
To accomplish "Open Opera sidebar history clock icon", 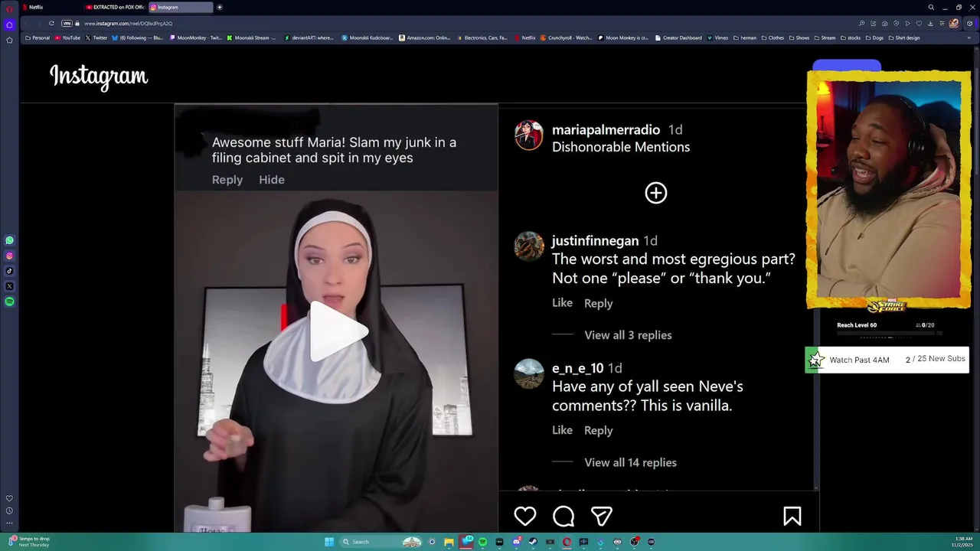I will [9, 510].
